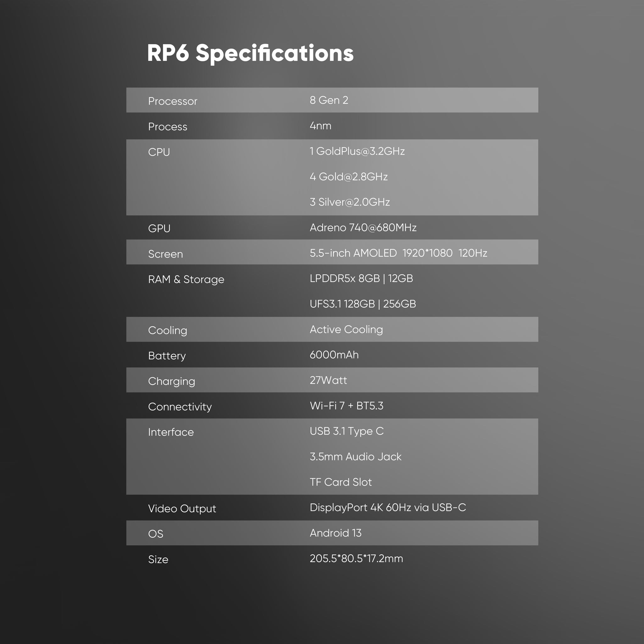
Task: Click the DisplayPort 4K 60Hz video output value
Action: coord(388,507)
